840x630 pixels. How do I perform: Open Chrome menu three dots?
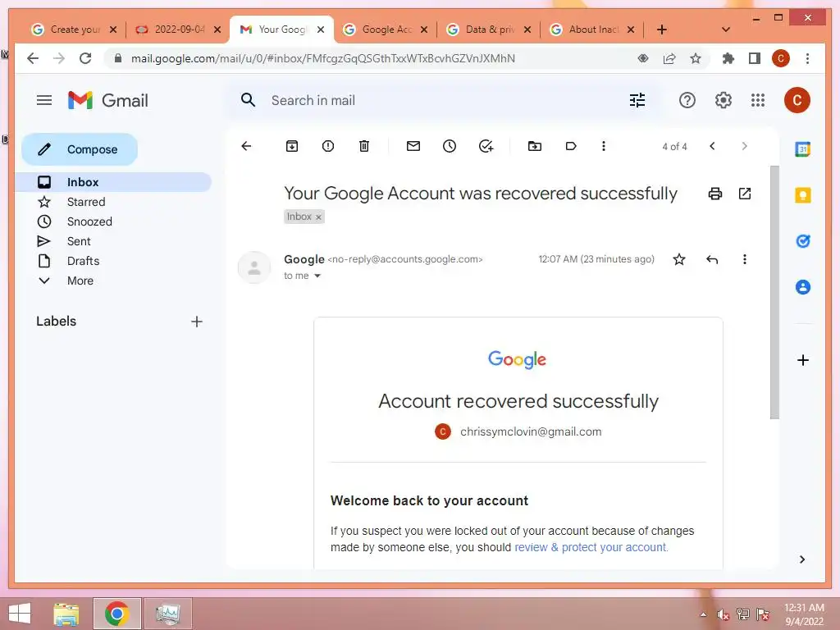[807, 58]
